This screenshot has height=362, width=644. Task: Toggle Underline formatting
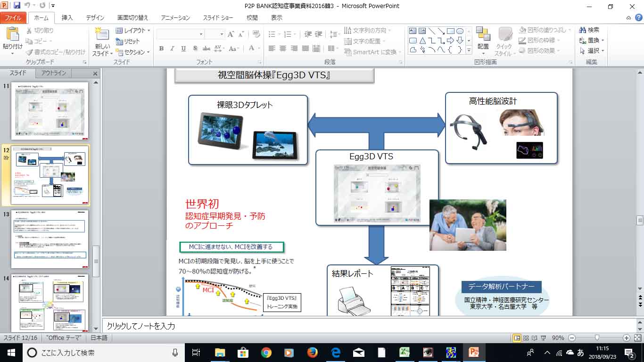(x=183, y=49)
